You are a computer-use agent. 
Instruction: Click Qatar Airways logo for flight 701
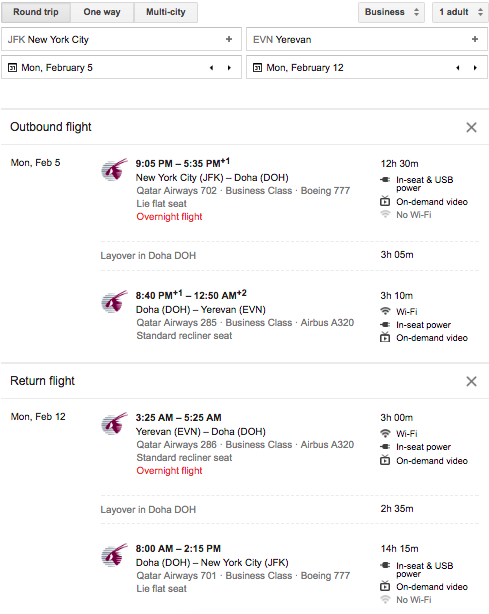114,555
